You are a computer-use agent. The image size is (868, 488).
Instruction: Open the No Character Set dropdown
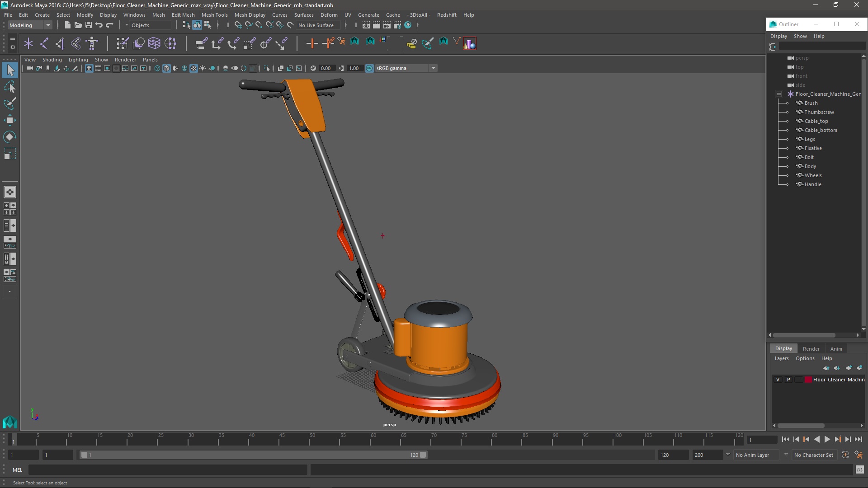(816, 455)
